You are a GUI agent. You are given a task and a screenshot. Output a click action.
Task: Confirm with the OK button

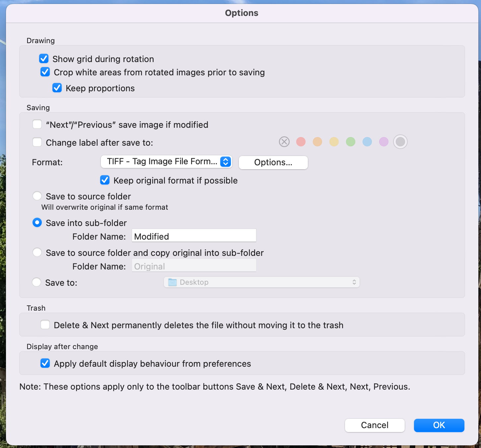pos(439,425)
